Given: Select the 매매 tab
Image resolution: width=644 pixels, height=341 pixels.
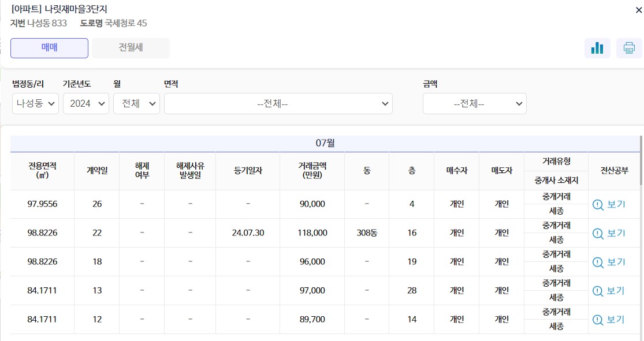Looking at the screenshot, I should 49,48.
